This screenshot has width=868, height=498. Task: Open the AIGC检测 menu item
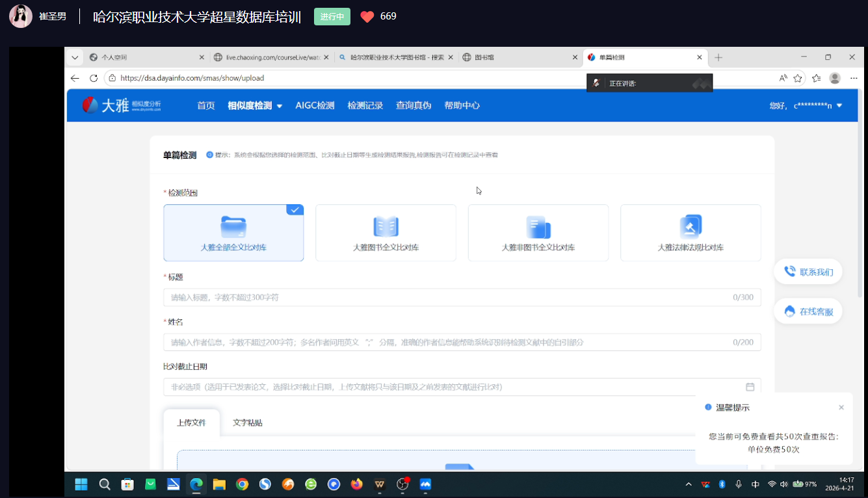pyautogui.click(x=315, y=105)
